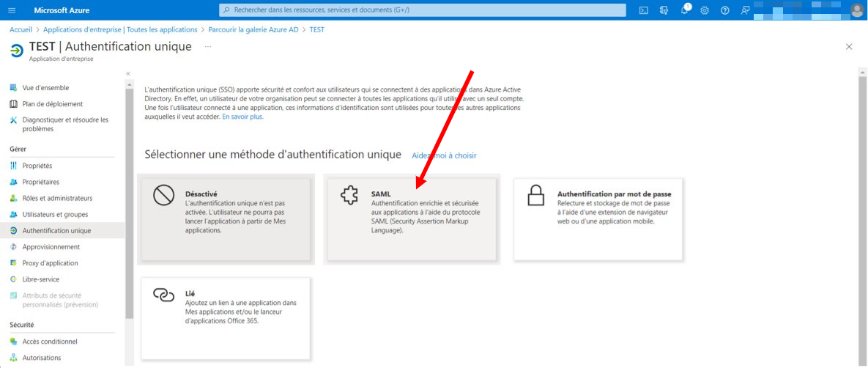Click the password padlock icon

point(535,195)
